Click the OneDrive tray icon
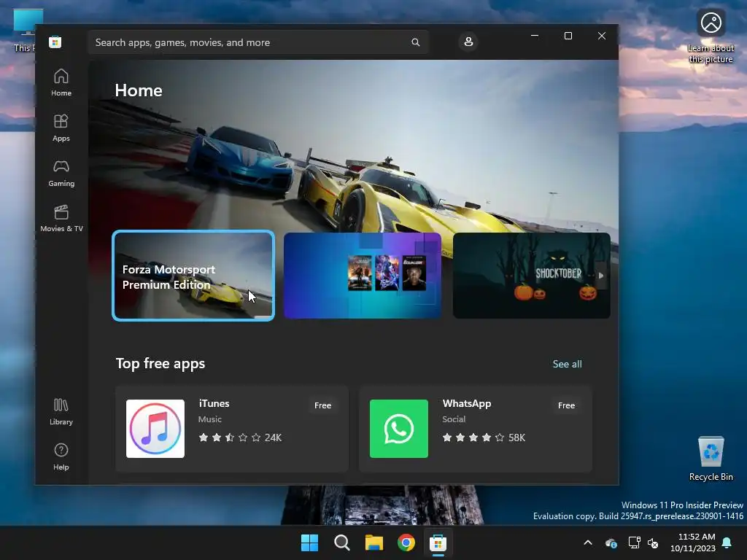Image resolution: width=747 pixels, height=560 pixels. pos(611,542)
